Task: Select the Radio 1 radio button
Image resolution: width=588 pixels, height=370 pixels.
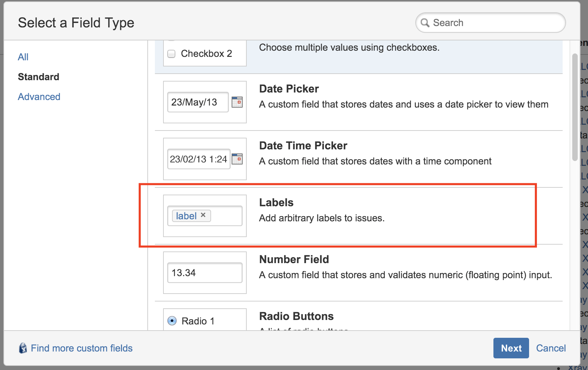Action: [x=172, y=321]
